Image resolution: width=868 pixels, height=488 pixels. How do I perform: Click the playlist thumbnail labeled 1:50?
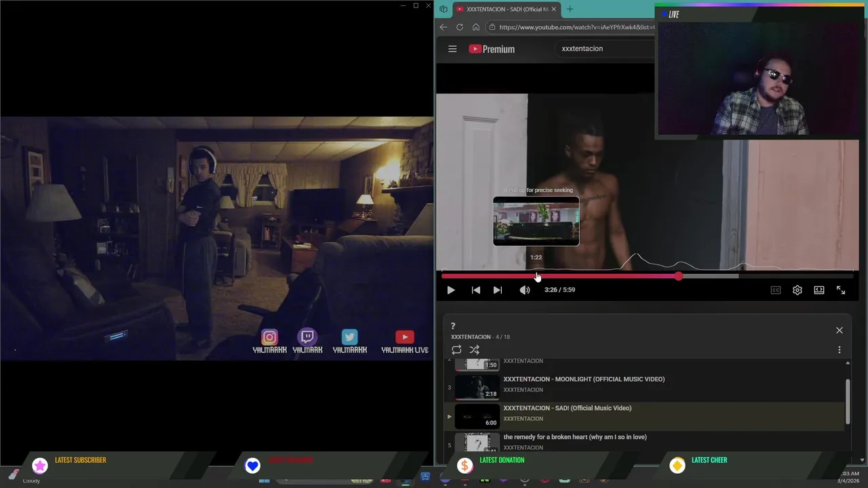point(477,365)
